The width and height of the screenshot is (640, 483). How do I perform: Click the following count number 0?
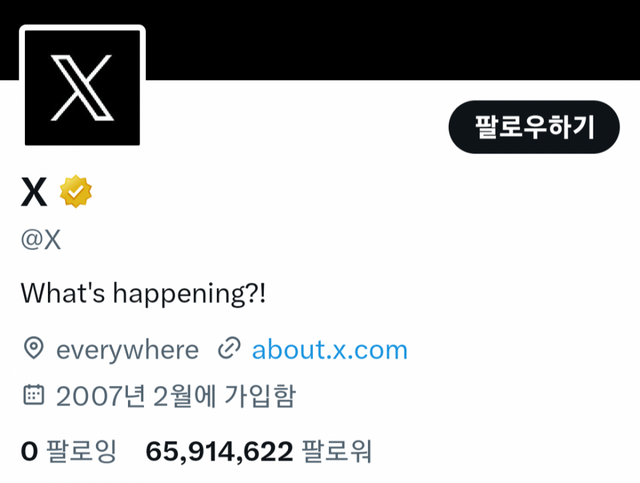pyautogui.click(x=29, y=452)
